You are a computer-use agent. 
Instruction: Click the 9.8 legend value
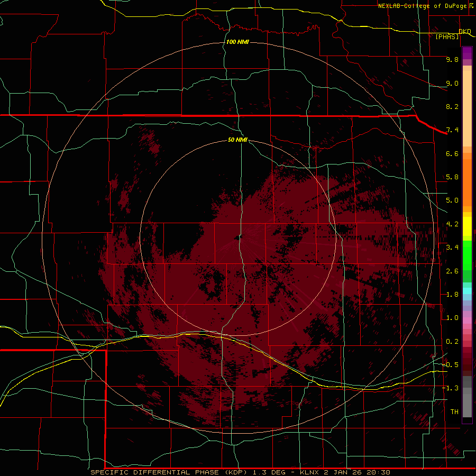pyautogui.click(x=452, y=59)
